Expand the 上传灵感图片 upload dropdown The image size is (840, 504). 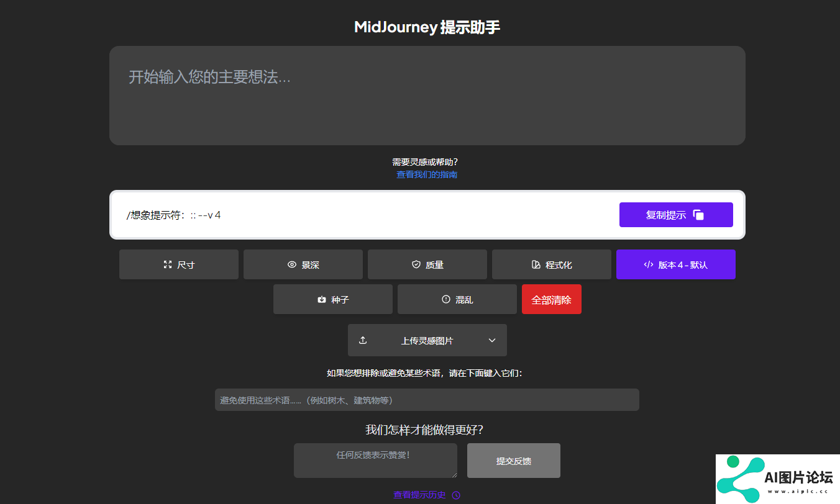(x=427, y=340)
